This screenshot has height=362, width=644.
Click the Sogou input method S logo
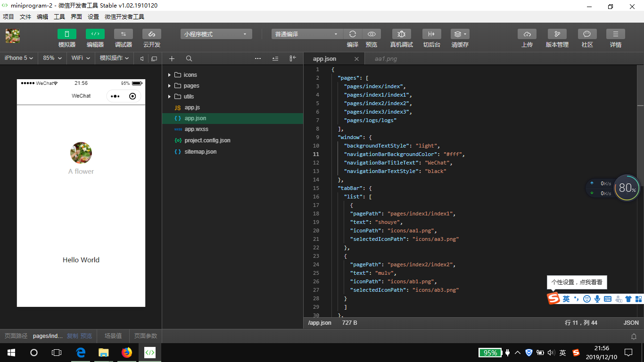pyautogui.click(x=553, y=298)
